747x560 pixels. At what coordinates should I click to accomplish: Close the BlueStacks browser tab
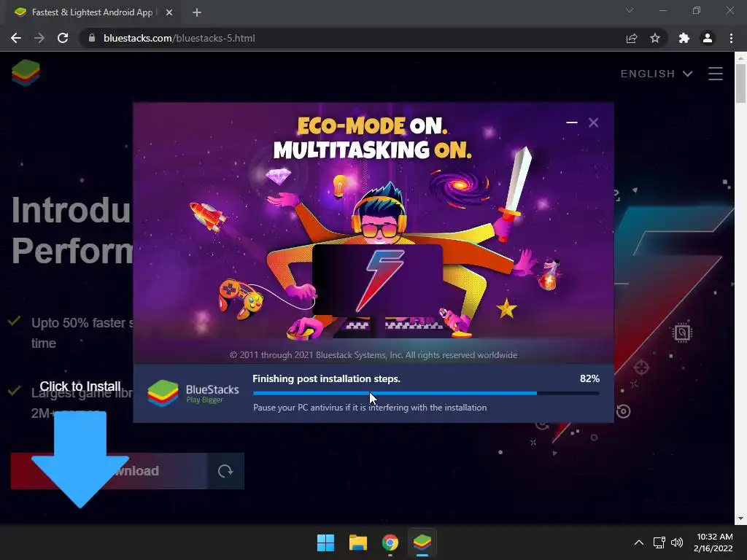[x=169, y=12]
